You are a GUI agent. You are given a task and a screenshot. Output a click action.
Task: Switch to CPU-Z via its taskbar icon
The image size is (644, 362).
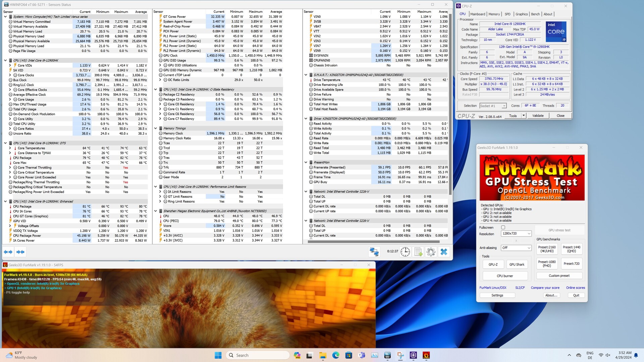point(413,355)
